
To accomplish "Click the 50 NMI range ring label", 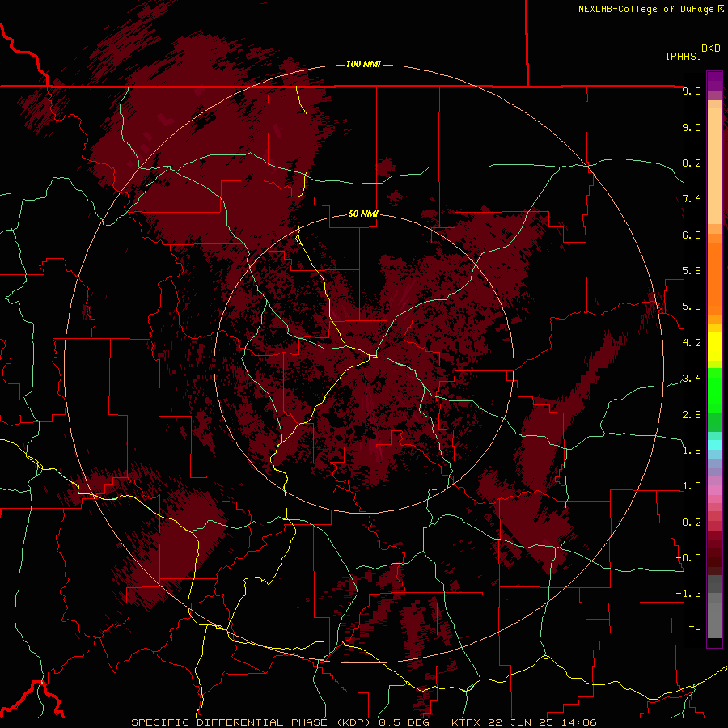I will [x=363, y=214].
